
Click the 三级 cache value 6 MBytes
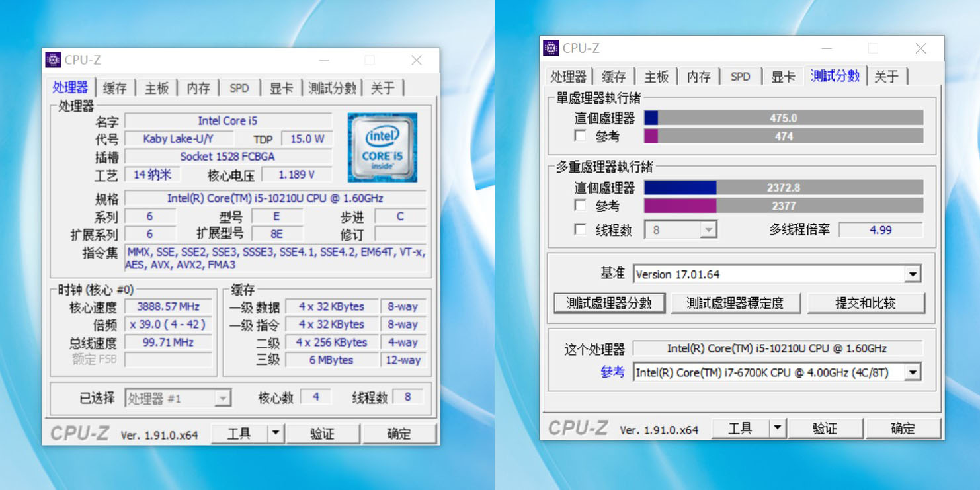pos(331,360)
